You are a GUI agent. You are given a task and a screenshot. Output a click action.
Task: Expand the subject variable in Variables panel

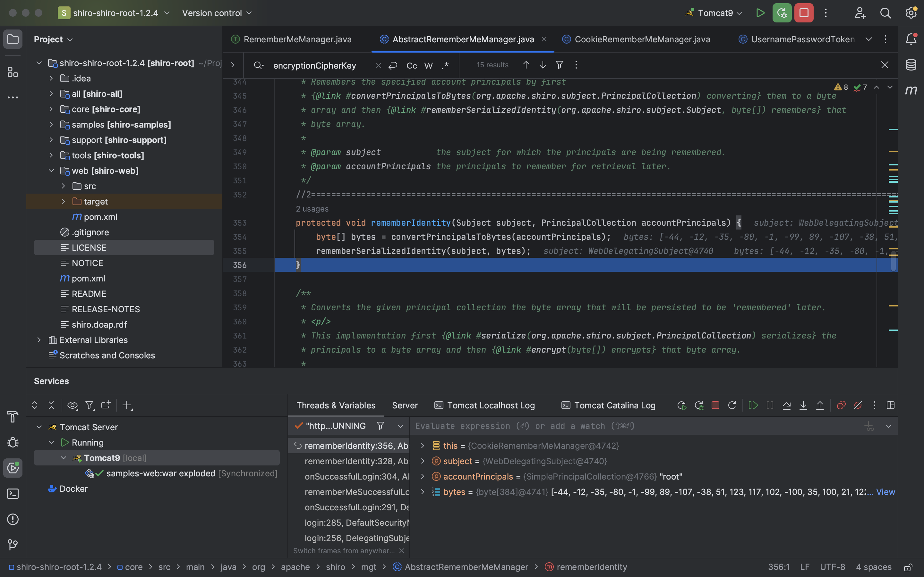[422, 461]
